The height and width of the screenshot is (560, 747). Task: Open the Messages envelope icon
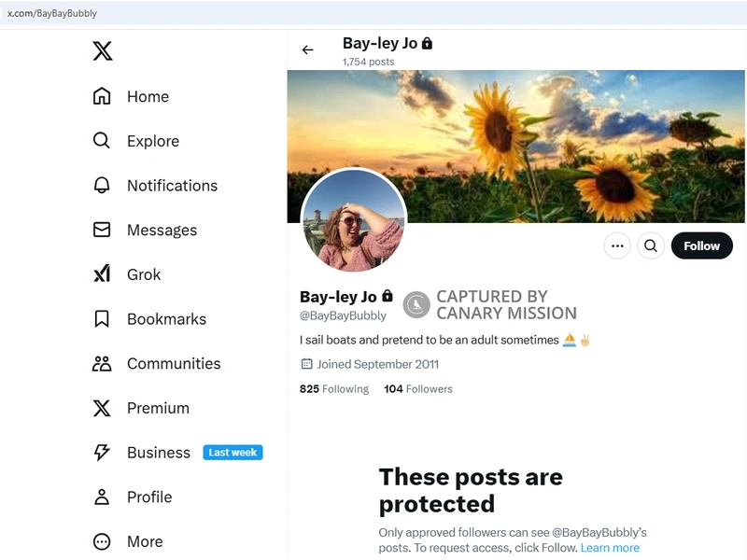[102, 230]
